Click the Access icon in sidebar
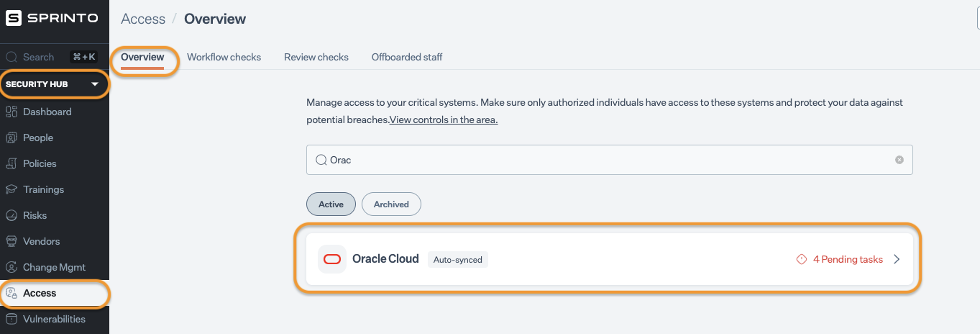Image resolution: width=980 pixels, height=334 pixels. (x=12, y=293)
